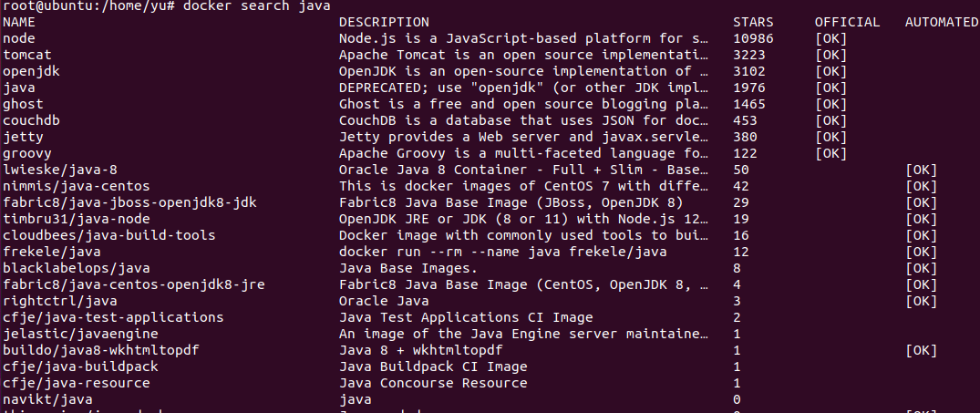Click the star count 122
Viewport: 980px width, 413px height.
pyautogui.click(x=746, y=153)
